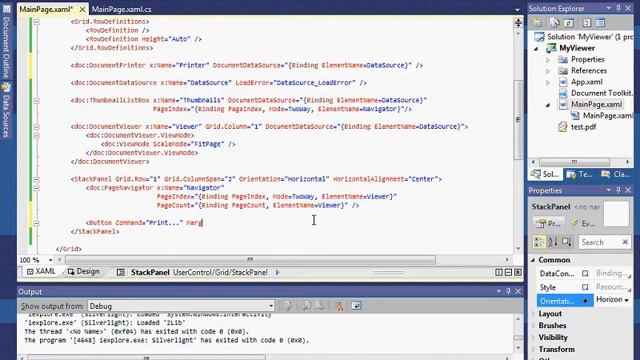Screen dimensions: 640x360
Task: Click the sort by source icon in Properties
Action: (567, 242)
